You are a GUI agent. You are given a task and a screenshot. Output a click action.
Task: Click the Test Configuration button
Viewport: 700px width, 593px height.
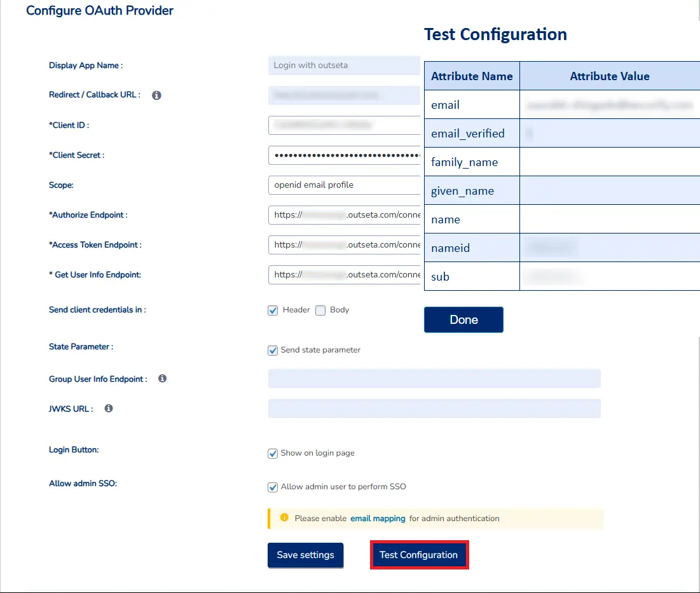[419, 555]
